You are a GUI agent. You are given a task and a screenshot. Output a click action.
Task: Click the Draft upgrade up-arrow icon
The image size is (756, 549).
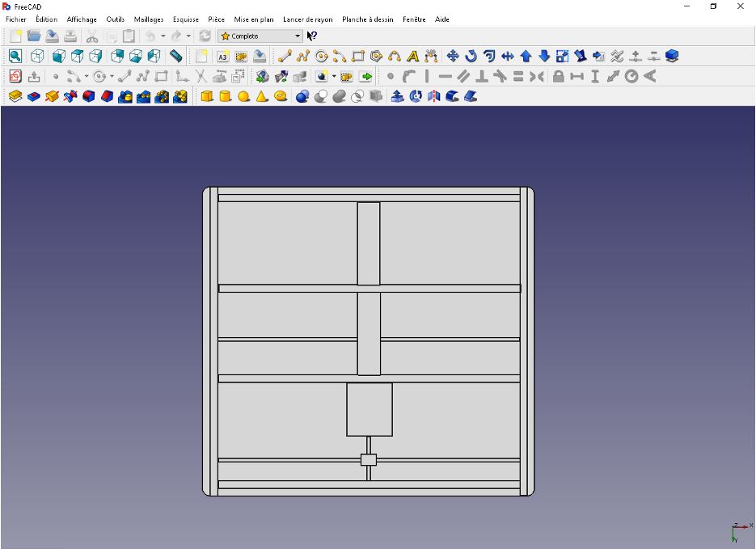point(526,56)
